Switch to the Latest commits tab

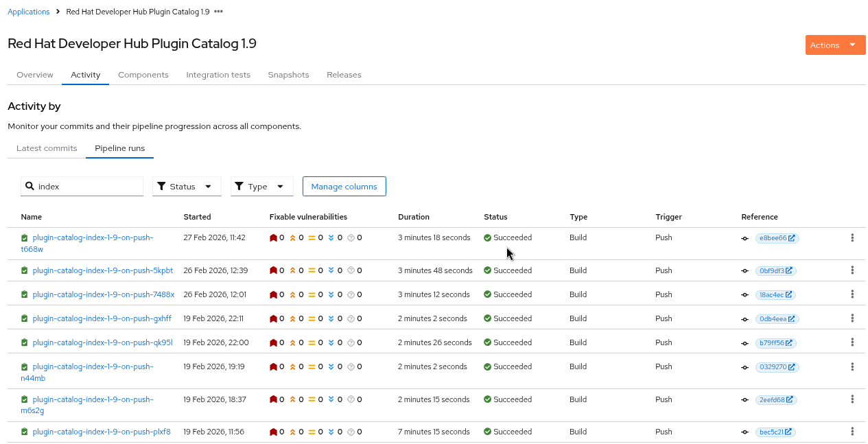(47, 148)
